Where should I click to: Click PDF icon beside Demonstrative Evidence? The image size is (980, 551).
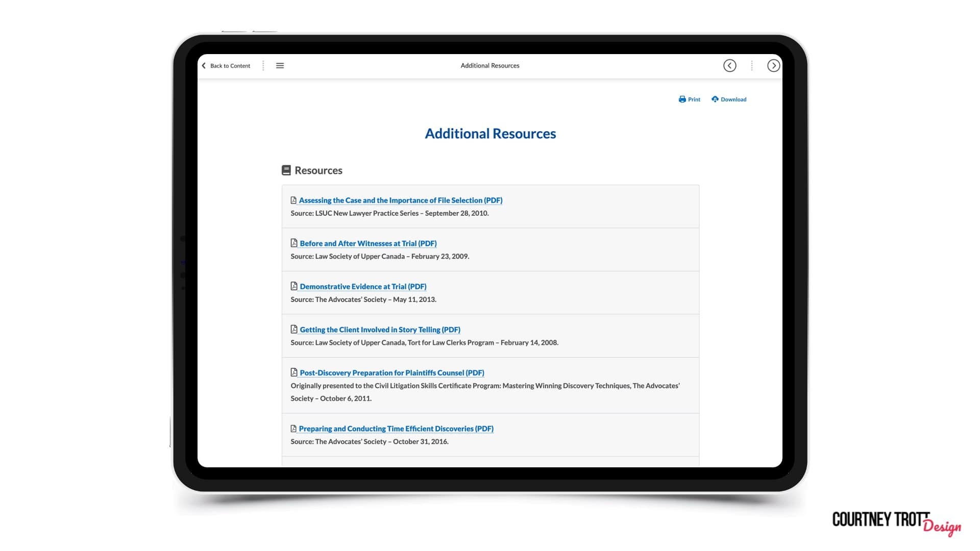(x=294, y=286)
